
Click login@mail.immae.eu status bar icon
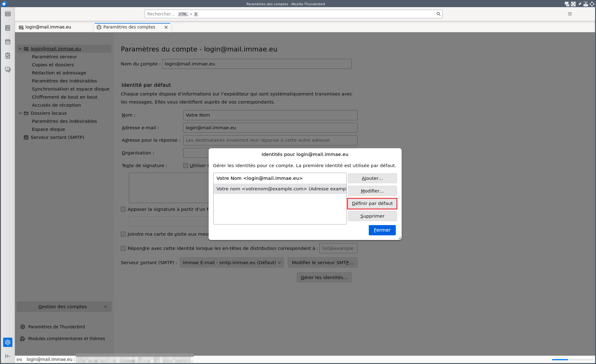tap(20, 359)
